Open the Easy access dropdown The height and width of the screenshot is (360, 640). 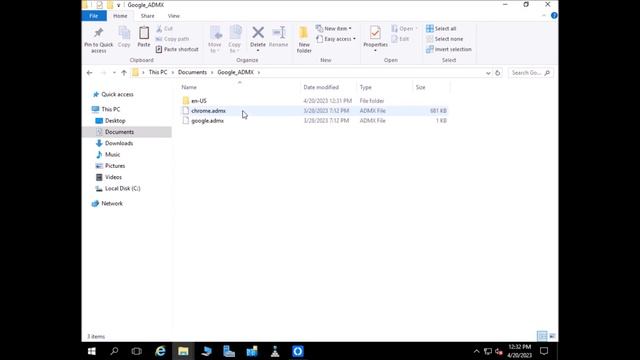(336, 39)
